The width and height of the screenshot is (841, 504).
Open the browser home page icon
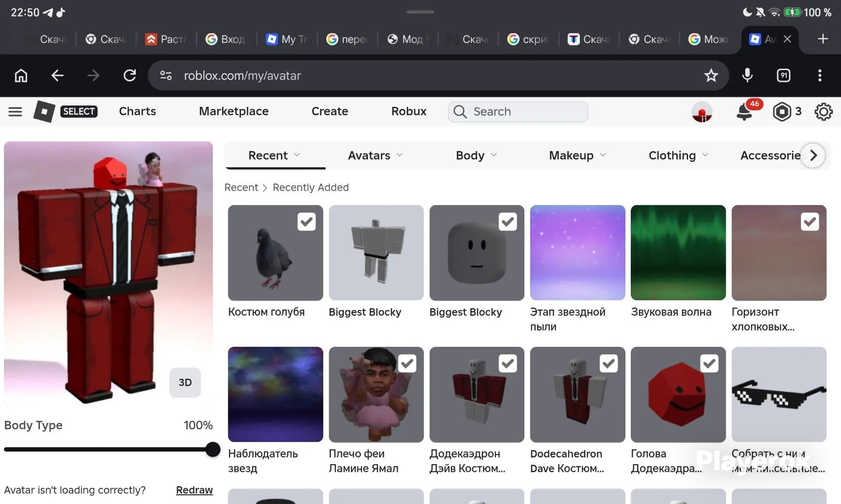pyautogui.click(x=21, y=76)
